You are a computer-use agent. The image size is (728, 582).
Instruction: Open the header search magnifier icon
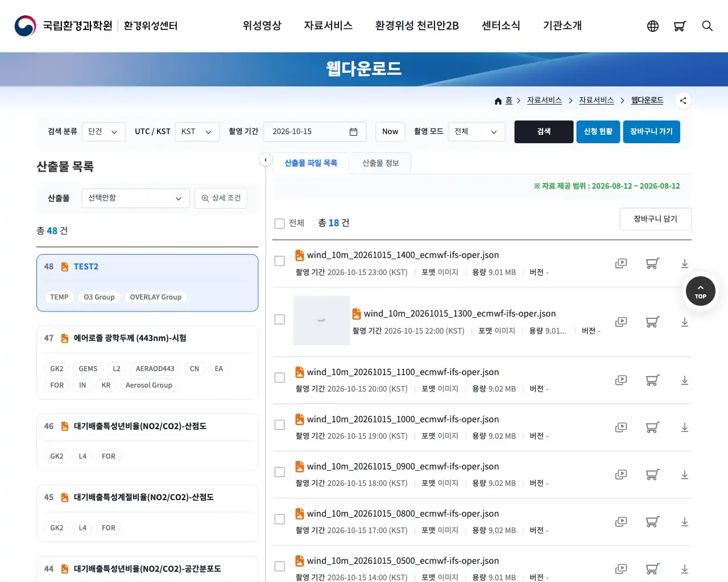pyautogui.click(x=707, y=26)
